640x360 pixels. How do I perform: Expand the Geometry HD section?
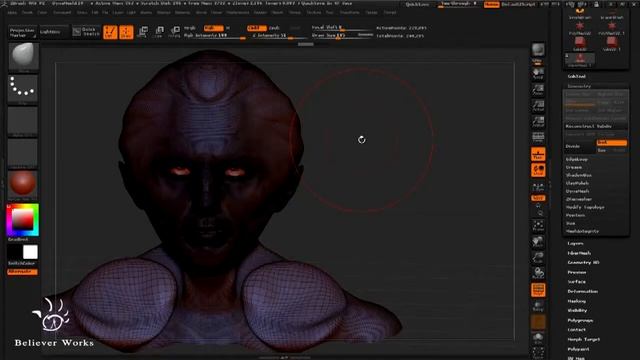583,262
